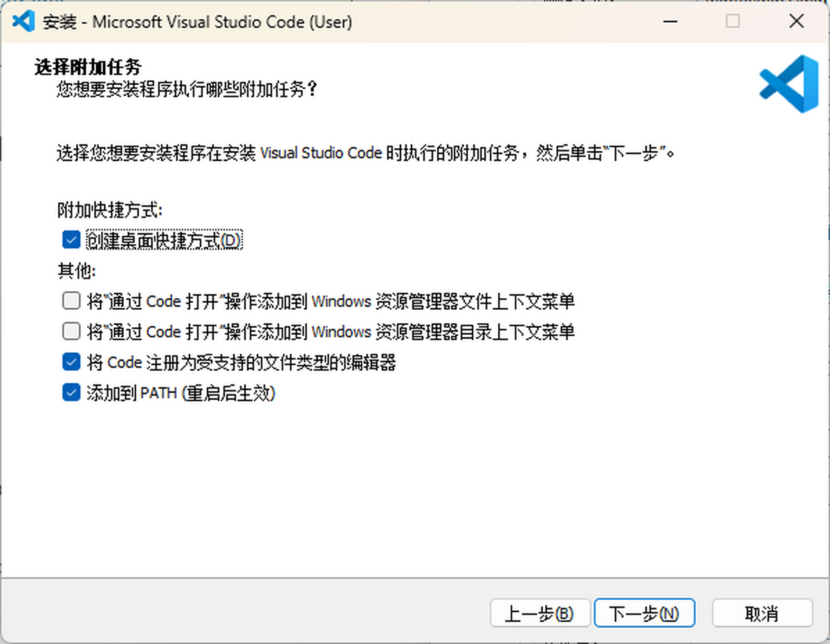The height and width of the screenshot is (644, 830).
Task: Click the 下一步 button
Action: click(644, 613)
